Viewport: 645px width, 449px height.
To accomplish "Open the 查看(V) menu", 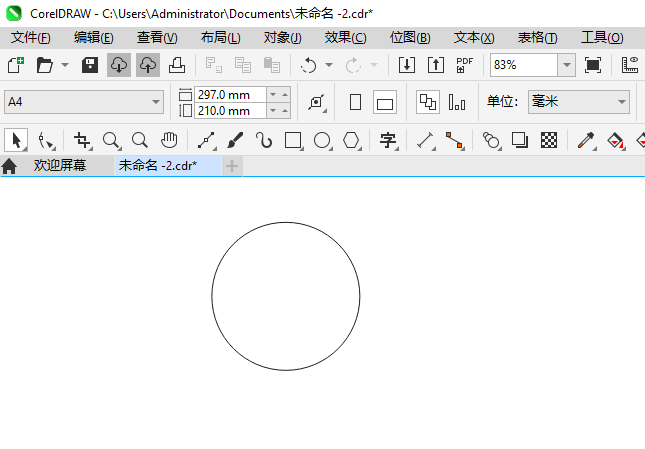I will tap(157, 38).
